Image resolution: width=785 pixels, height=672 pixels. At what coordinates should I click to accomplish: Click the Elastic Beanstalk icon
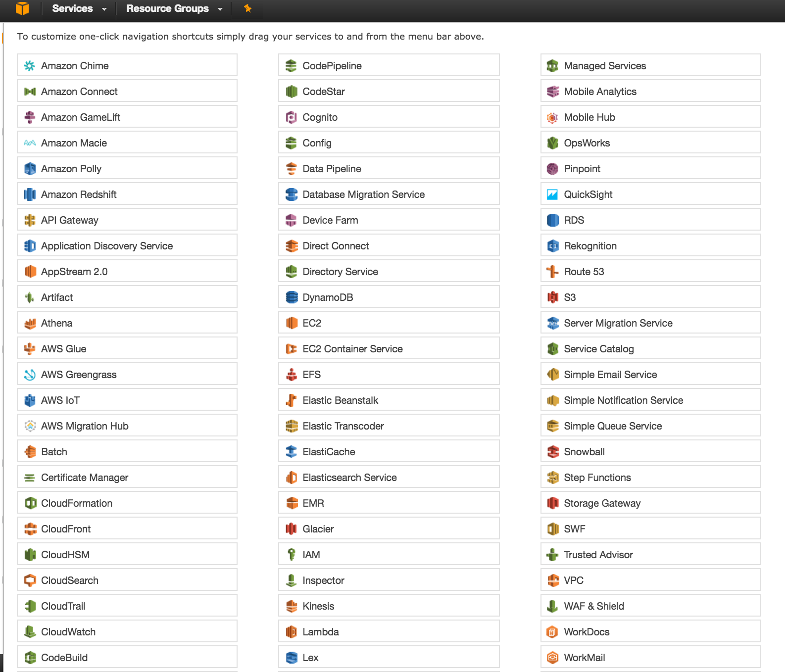pos(291,400)
